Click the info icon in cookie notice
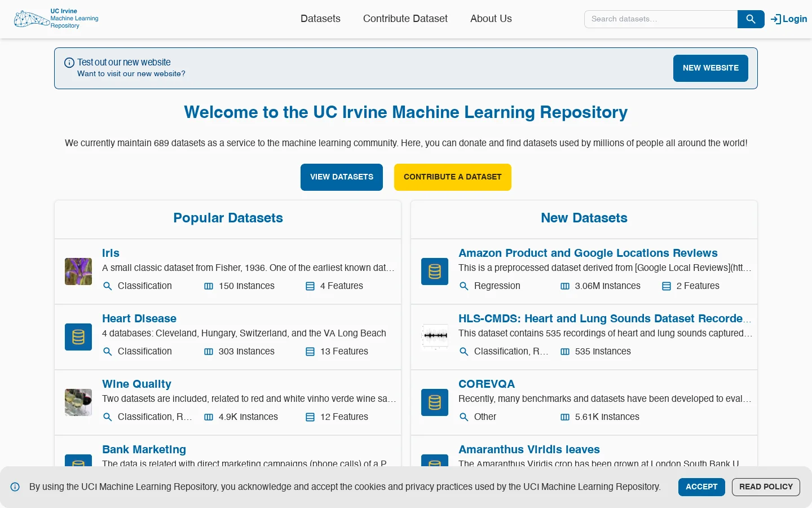This screenshot has height=508, width=812. click(x=15, y=487)
